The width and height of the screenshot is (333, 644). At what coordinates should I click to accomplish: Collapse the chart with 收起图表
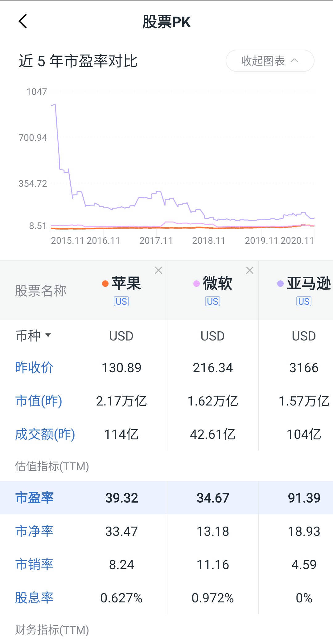tap(270, 61)
